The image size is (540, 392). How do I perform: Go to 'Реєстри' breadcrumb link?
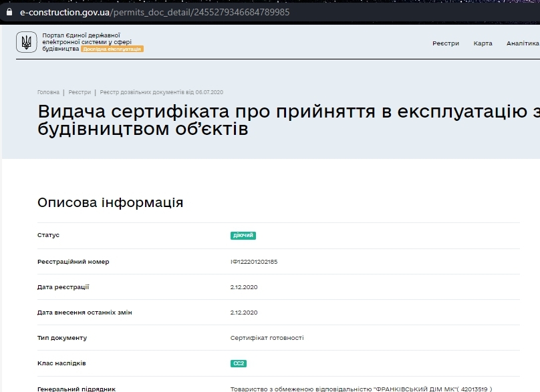coord(80,92)
